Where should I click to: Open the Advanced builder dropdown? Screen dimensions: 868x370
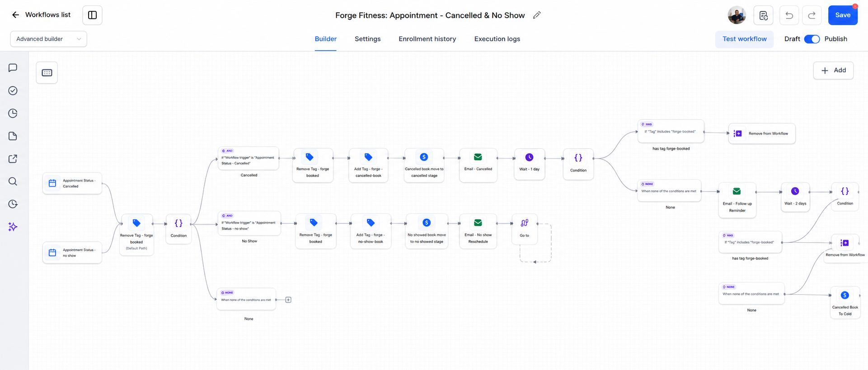49,39
